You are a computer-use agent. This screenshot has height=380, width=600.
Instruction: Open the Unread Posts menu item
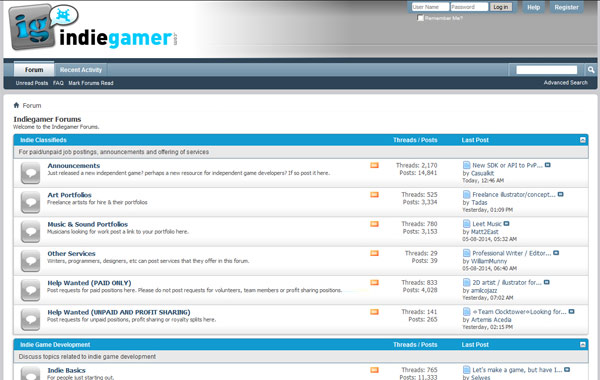(x=32, y=83)
